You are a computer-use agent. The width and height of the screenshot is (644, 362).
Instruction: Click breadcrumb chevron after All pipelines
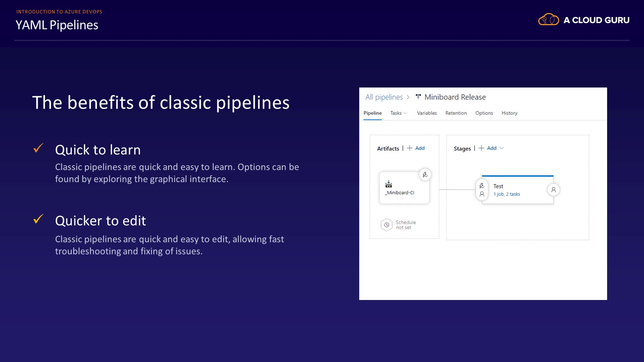(408, 97)
